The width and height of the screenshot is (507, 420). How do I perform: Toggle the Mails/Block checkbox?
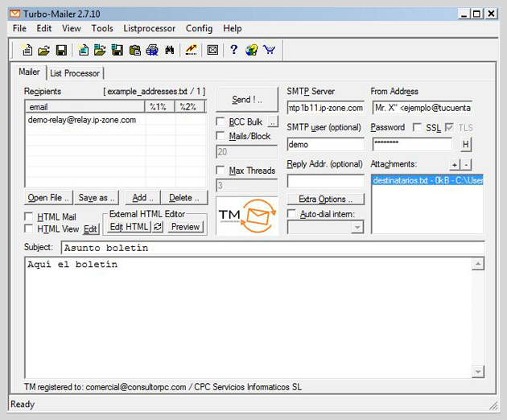[x=221, y=136]
